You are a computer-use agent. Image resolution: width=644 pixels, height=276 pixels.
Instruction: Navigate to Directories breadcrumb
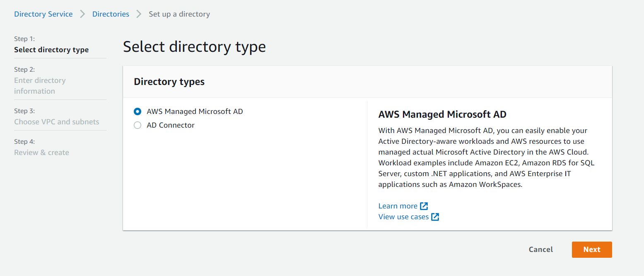pos(111,14)
